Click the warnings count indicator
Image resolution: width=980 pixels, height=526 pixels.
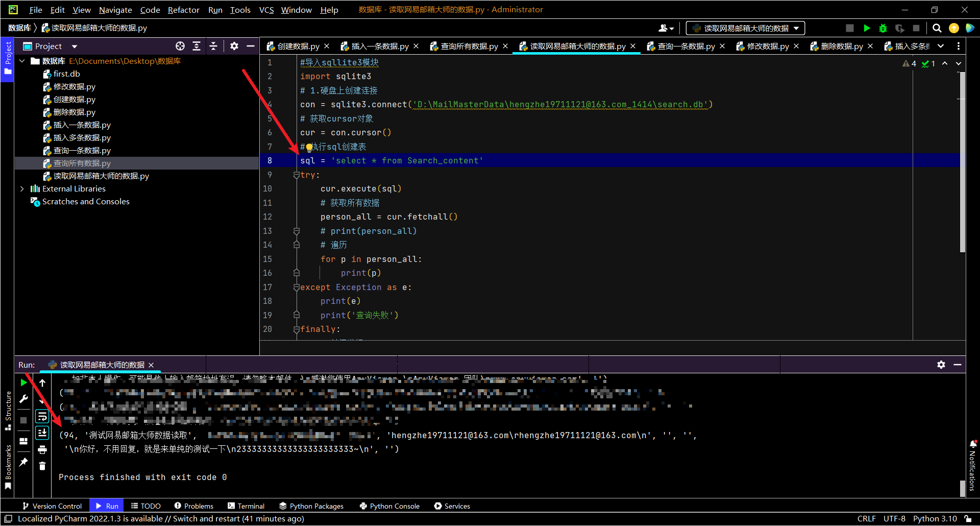tap(909, 63)
